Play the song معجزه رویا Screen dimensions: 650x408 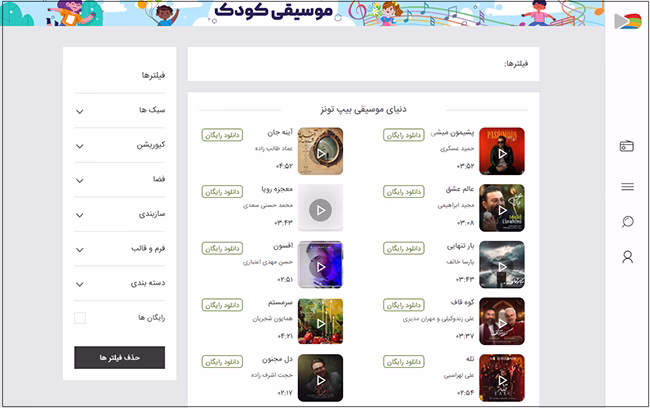[x=320, y=210]
